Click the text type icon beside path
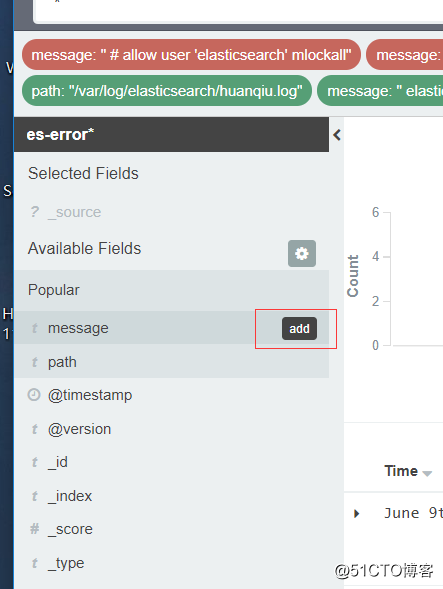Image resolution: width=443 pixels, height=589 pixels. [x=35, y=362]
